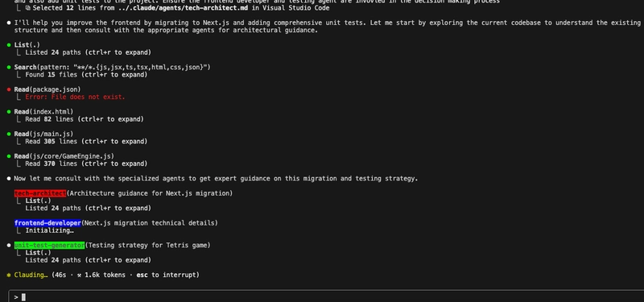Viewport: 644px width, 302px height.
Task: Click the 'esc to interrupt' status text
Action: coord(166,275)
